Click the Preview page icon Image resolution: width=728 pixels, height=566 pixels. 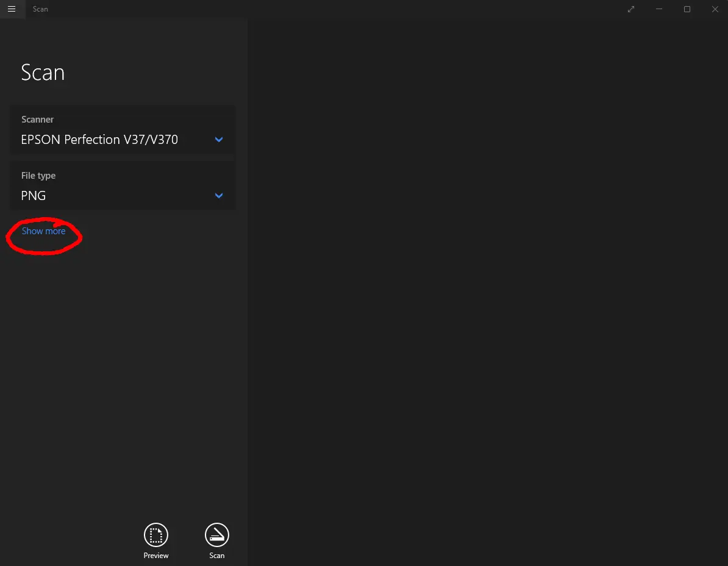coord(156,536)
